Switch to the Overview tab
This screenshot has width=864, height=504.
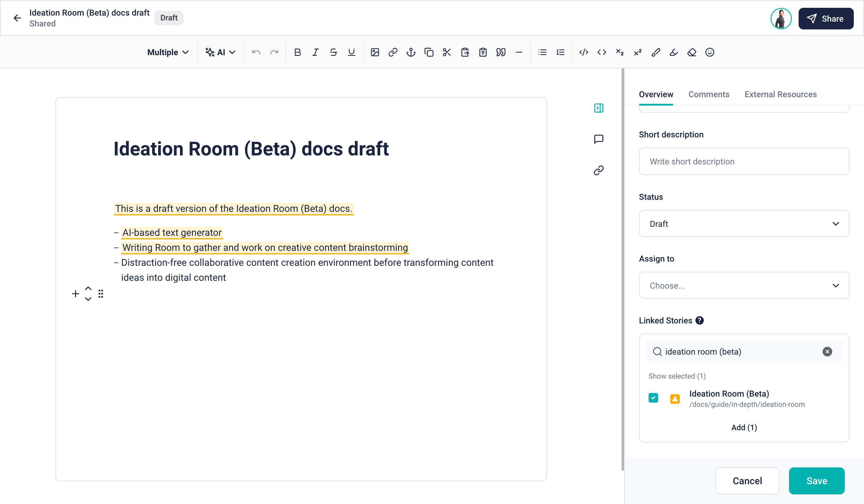point(656,94)
